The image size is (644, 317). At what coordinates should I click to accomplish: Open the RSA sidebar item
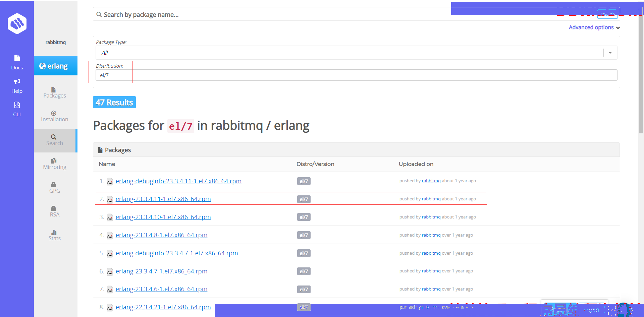click(55, 212)
